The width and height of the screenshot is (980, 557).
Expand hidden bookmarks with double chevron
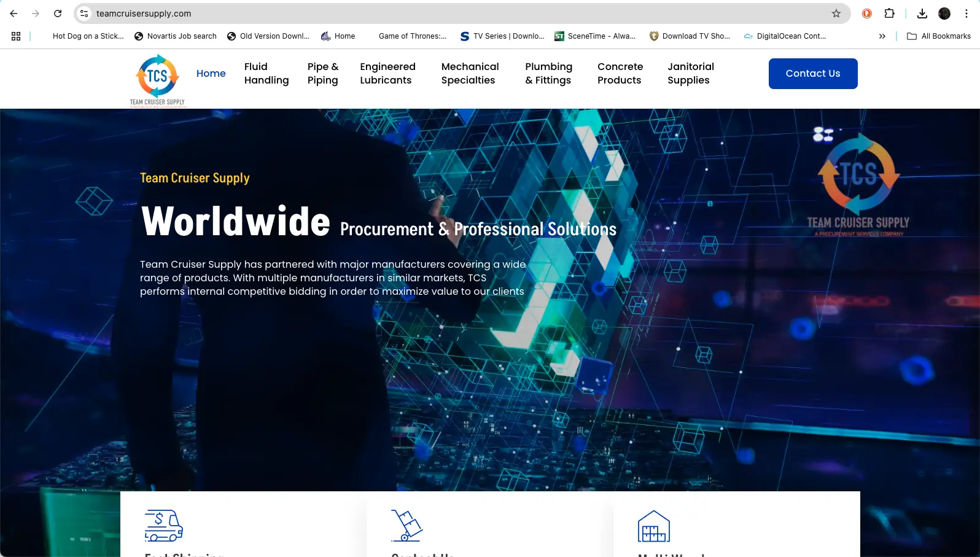coord(882,36)
